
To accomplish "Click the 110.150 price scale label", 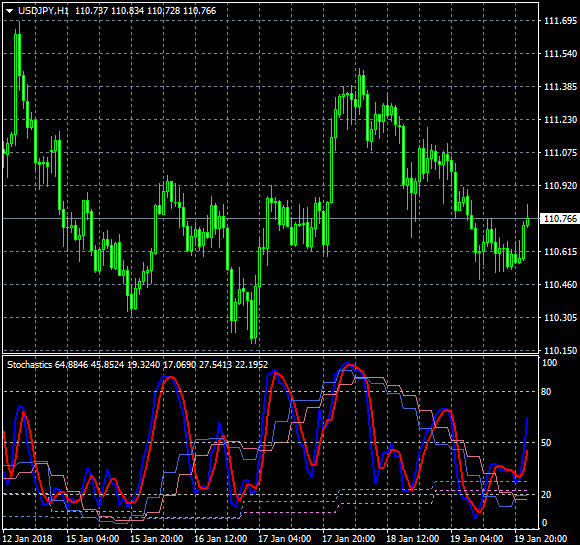I will [560, 350].
